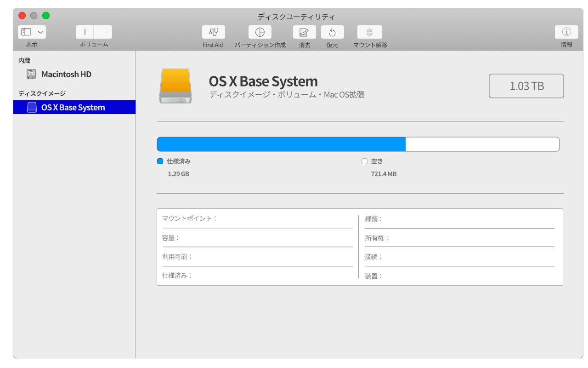This screenshot has height=368, width=588.
Task: Click the OS X Base System sidebar disk icon
Action: tap(32, 107)
